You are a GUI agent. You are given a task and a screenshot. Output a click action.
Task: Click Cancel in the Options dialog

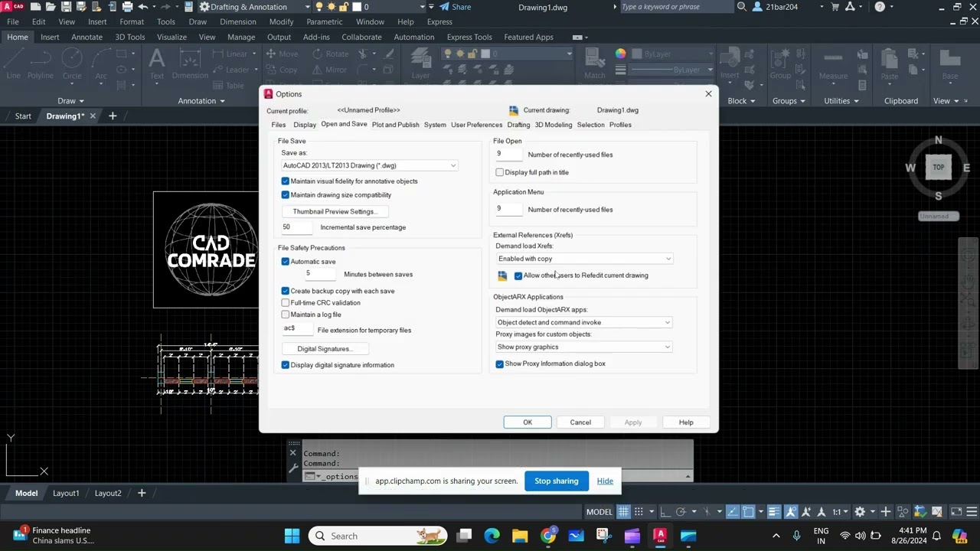(580, 422)
